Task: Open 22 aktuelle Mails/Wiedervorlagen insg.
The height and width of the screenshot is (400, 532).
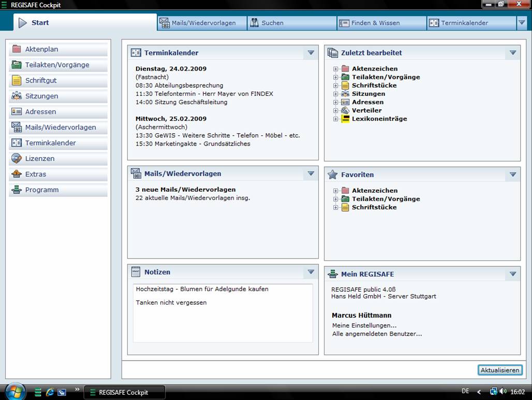Action: point(193,198)
